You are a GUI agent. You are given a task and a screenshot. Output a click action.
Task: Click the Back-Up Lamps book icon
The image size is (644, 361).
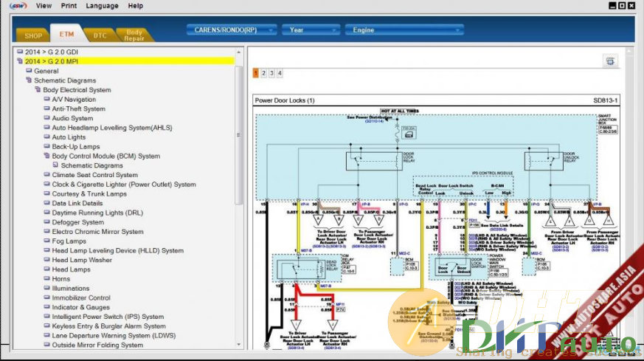tap(46, 146)
